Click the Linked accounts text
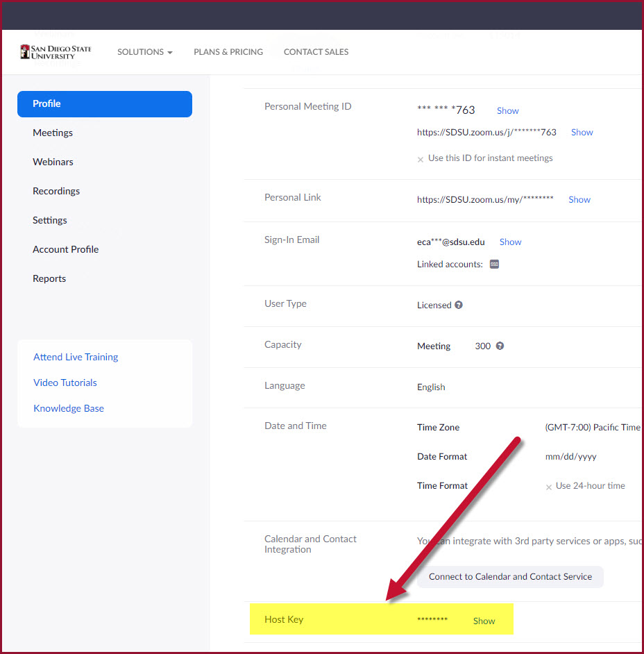The height and width of the screenshot is (654, 644). click(x=450, y=264)
